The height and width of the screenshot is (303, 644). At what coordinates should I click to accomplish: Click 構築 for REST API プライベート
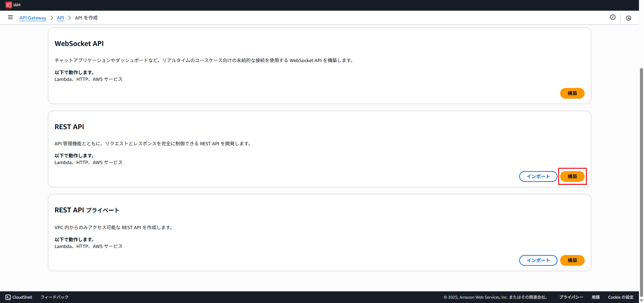point(572,260)
